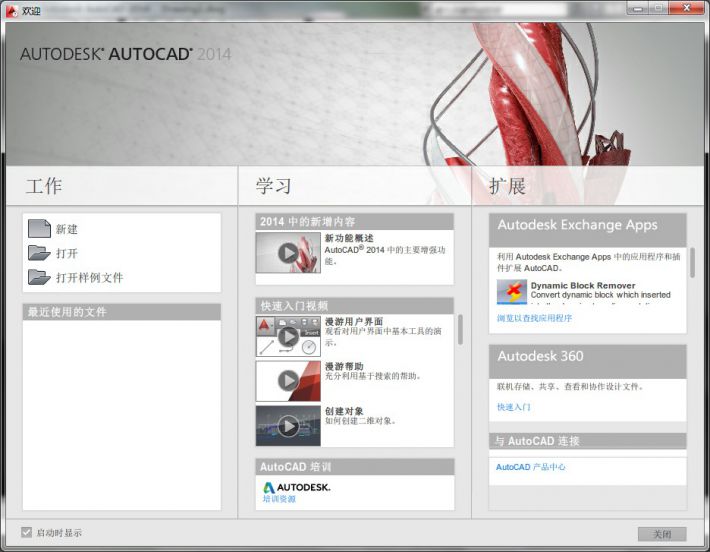The width and height of the screenshot is (710, 552).
Task: Click the 2014 中的新增内容 header
Action: tap(355, 222)
